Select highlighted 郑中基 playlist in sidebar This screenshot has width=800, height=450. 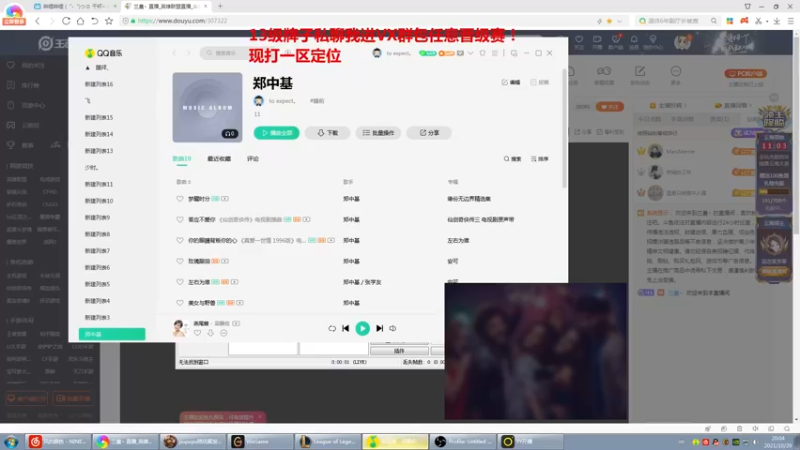pyautogui.click(x=112, y=334)
